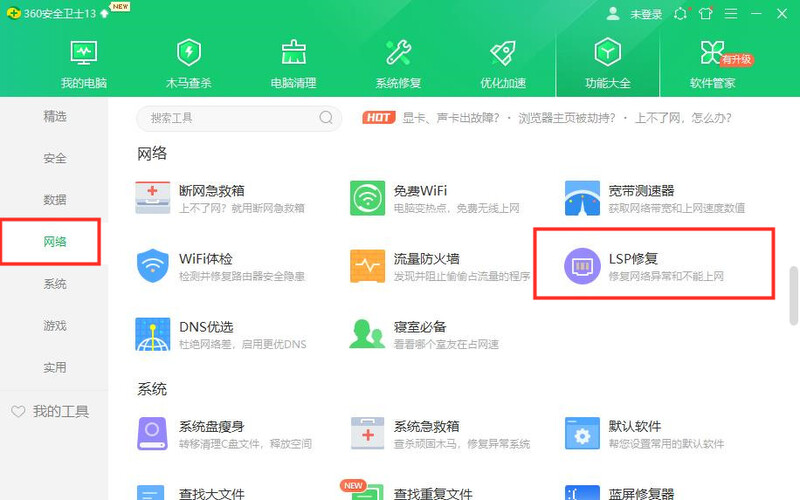Open the 系统修复 wrench icon
Image resolution: width=800 pixels, height=500 pixels.
(399, 53)
